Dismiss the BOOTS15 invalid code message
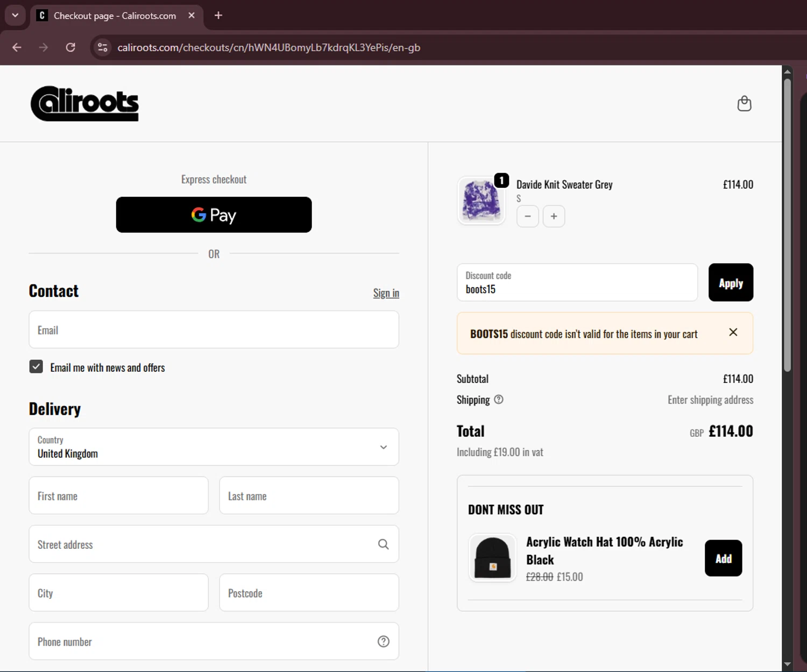Screen dimensions: 807x672 [733, 333]
